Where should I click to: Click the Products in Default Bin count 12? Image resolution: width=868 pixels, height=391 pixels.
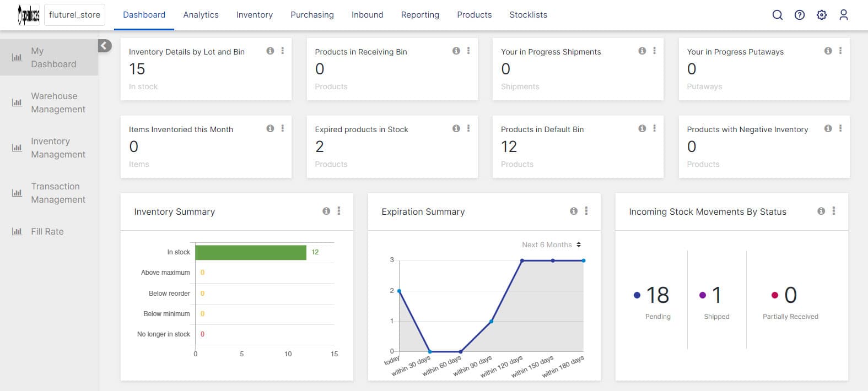pyautogui.click(x=509, y=146)
